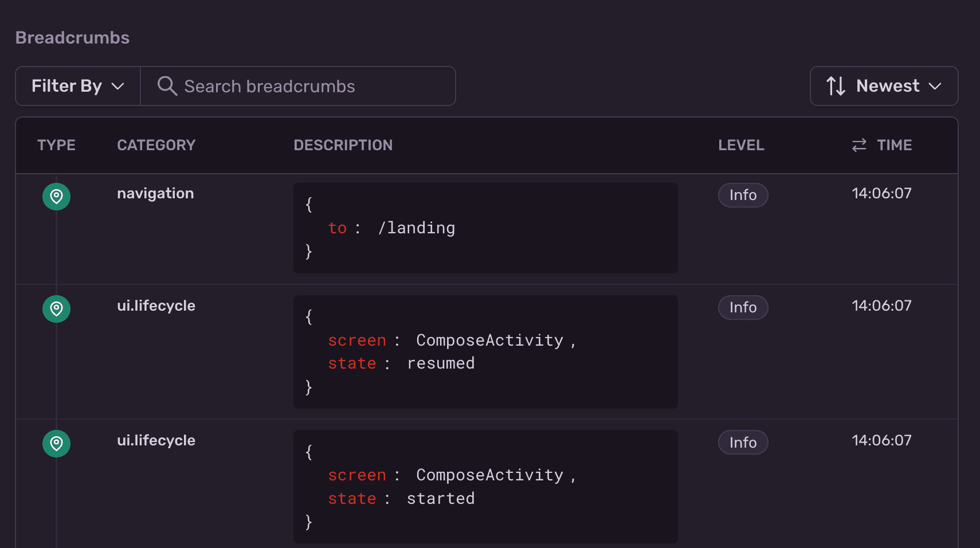Click the bottom ui.lifecycle breadcrumb icon

[56, 443]
